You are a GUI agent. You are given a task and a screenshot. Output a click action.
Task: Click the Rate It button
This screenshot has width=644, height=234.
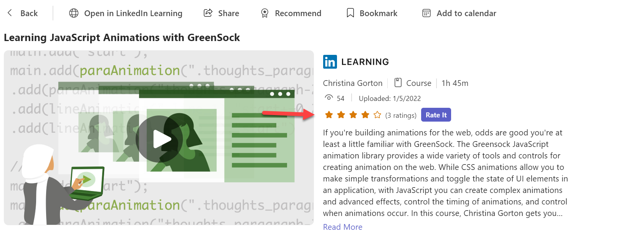point(436,115)
